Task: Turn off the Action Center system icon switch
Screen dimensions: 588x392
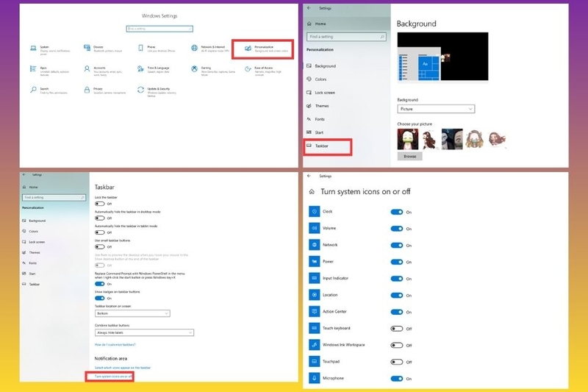Action: pyautogui.click(x=397, y=312)
